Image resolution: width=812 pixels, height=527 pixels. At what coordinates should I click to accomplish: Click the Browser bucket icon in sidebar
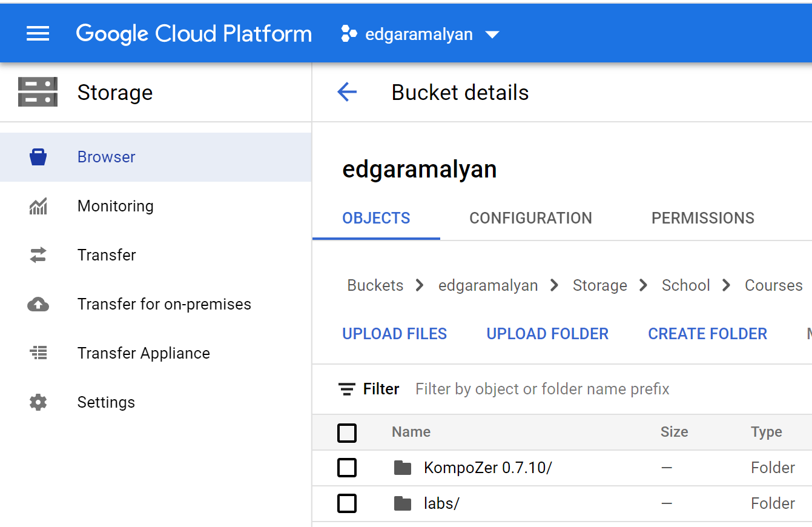[38, 157]
